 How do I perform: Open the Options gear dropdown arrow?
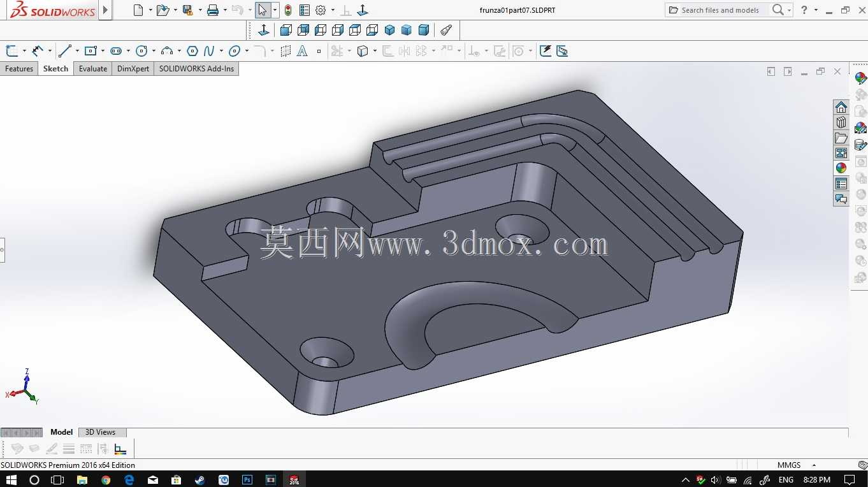[333, 10]
